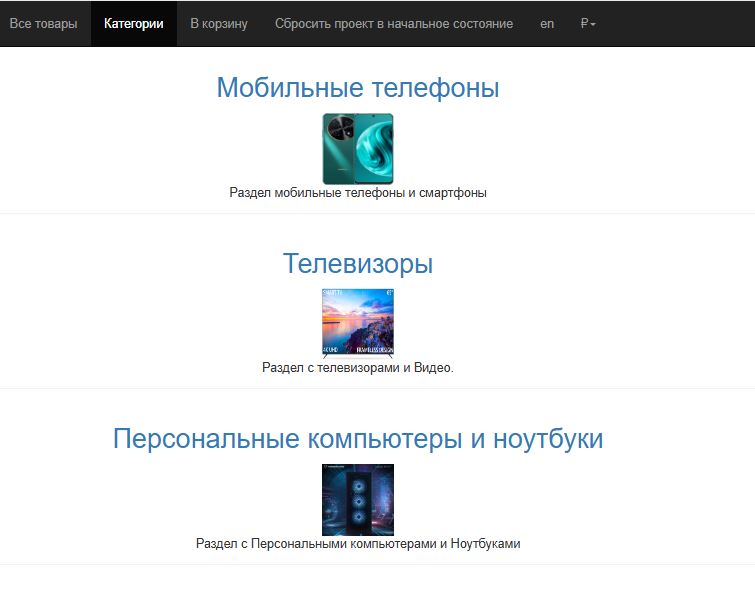Click description text about мобильные телефоны и смартфоны

tap(358, 193)
